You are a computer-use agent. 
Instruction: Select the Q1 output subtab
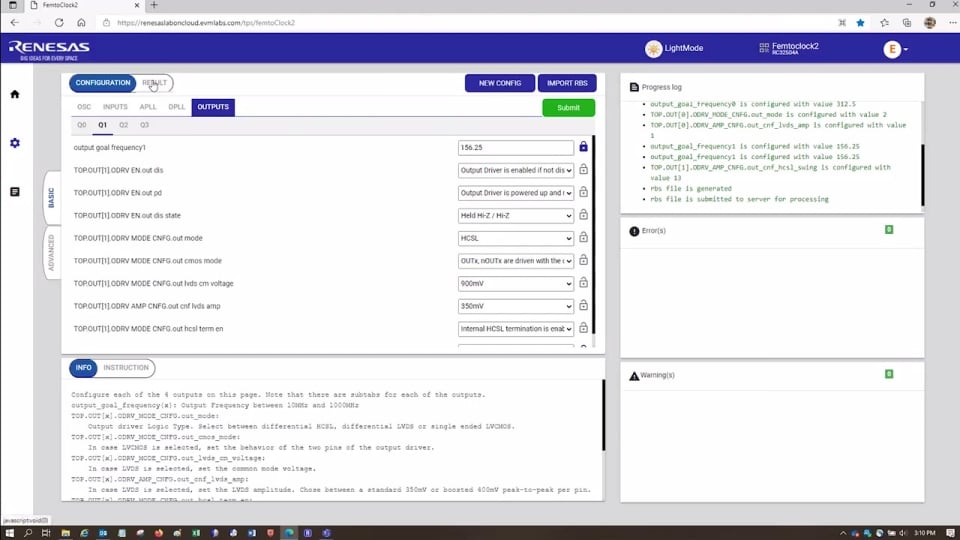click(x=102, y=125)
